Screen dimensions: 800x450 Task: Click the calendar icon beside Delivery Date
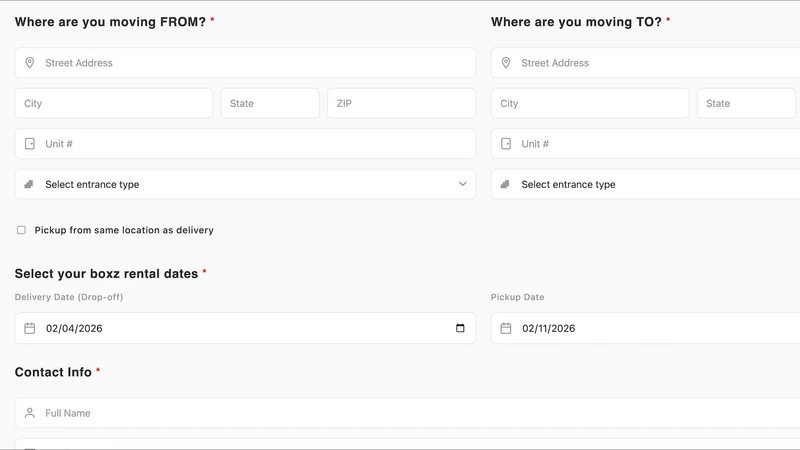[x=30, y=328]
